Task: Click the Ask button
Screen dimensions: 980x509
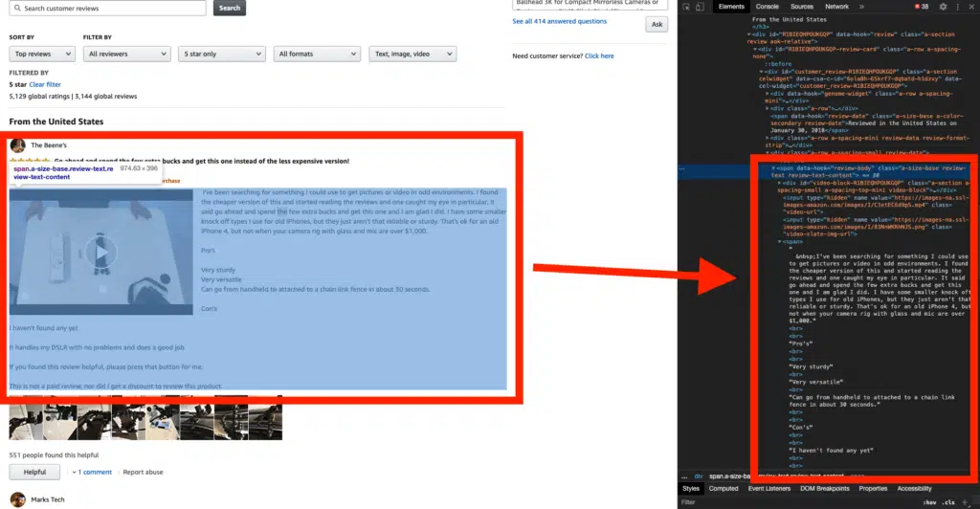Action: click(x=657, y=24)
